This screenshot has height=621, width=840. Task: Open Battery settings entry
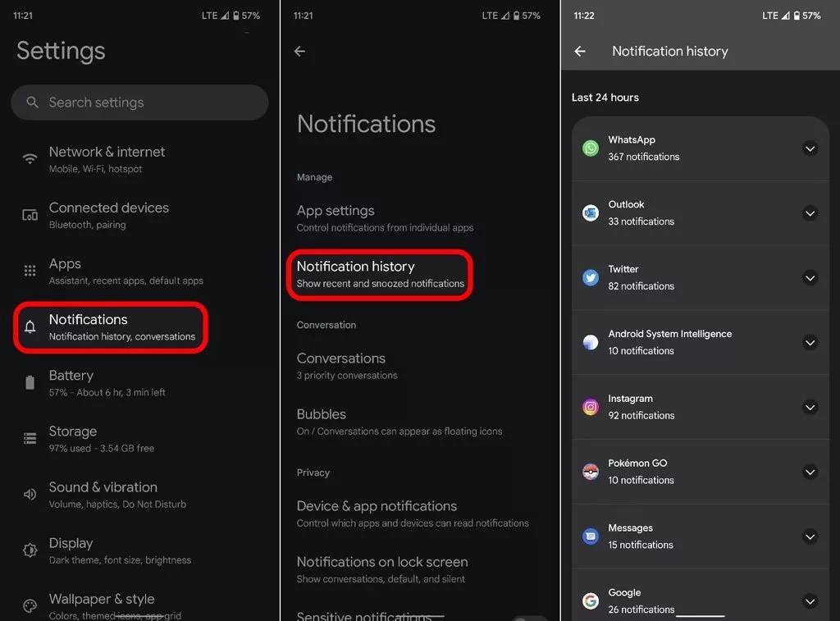coord(139,383)
